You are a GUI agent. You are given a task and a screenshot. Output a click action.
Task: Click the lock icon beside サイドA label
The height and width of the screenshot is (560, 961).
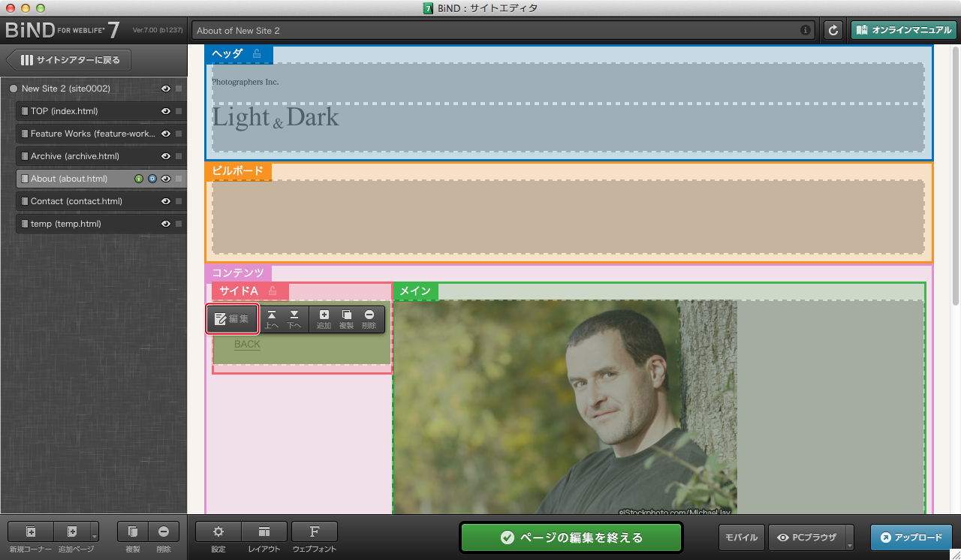[273, 291]
